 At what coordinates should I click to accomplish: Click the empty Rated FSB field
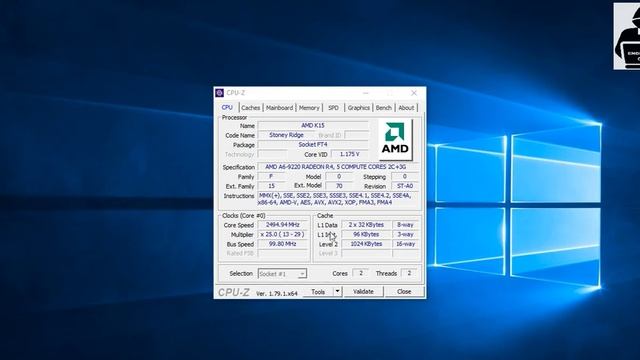(x=283, y=253)
